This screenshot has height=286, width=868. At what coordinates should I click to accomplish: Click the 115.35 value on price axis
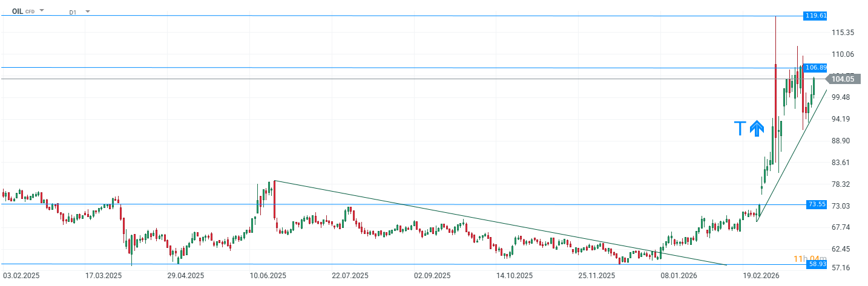842,32
